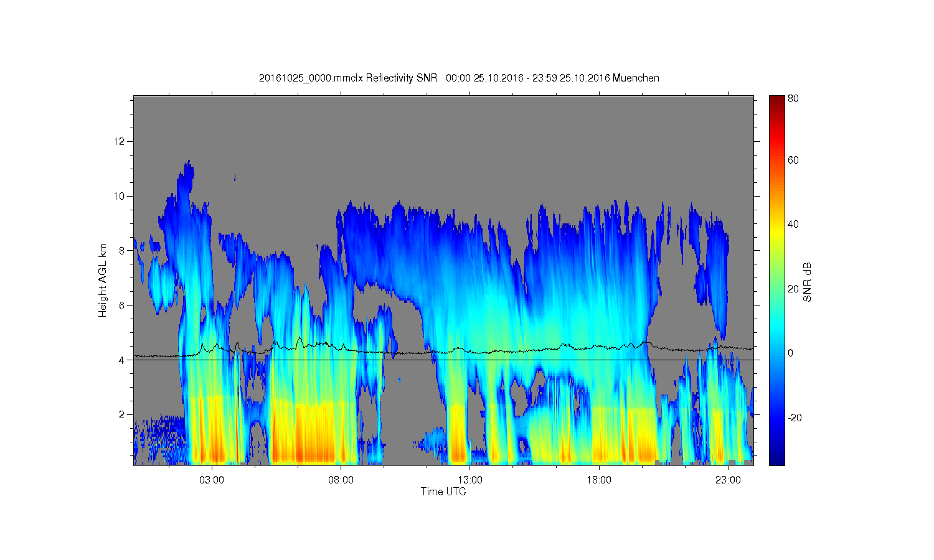
Task: Click the 03:00 time tick label
Action: [212, 480]
